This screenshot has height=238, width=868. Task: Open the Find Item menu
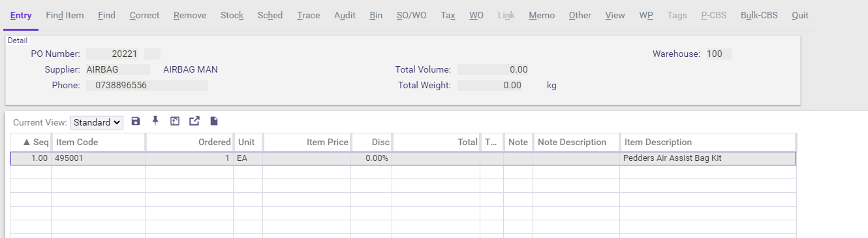click(x=65, y=15)
